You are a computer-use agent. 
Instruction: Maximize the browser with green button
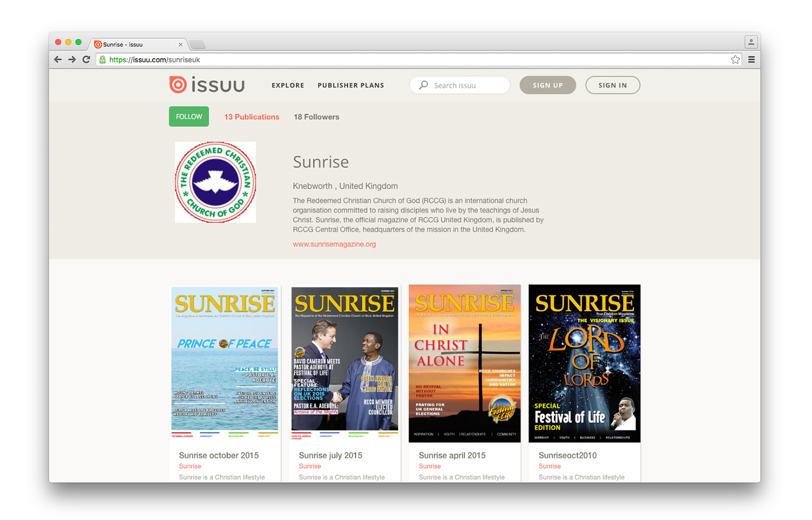tap(79, 42)
